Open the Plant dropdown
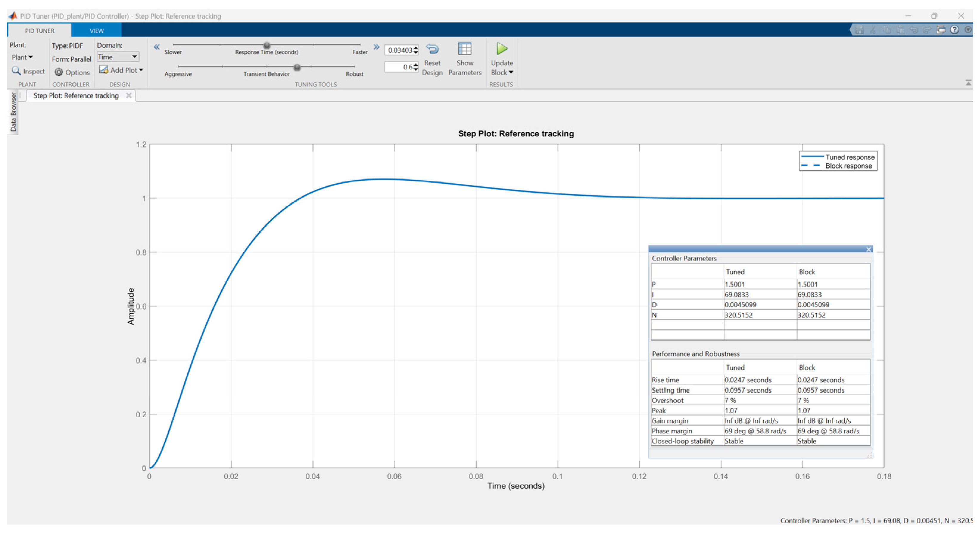980x537 pixels. pyautogui.click(x=22, y=57)
